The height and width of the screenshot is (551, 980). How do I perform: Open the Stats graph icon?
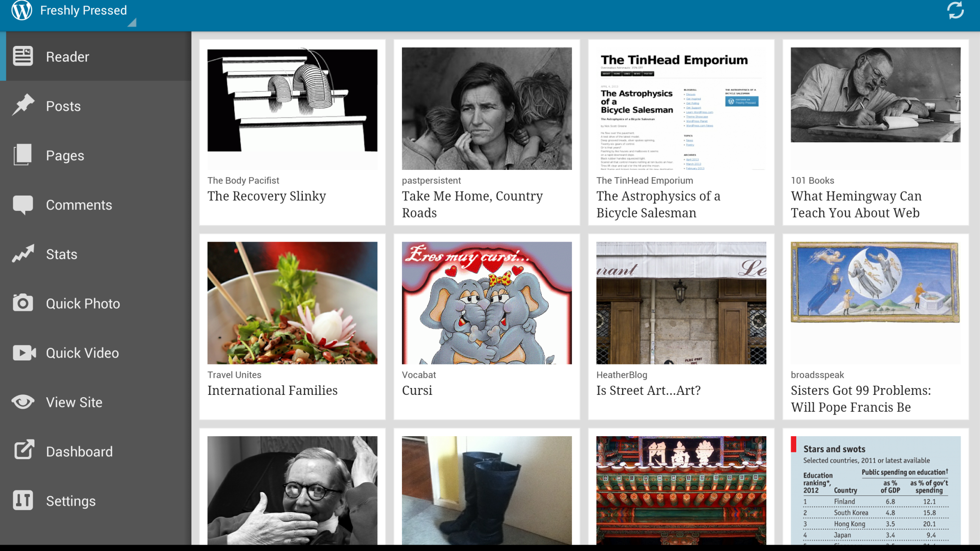(23, 254)
